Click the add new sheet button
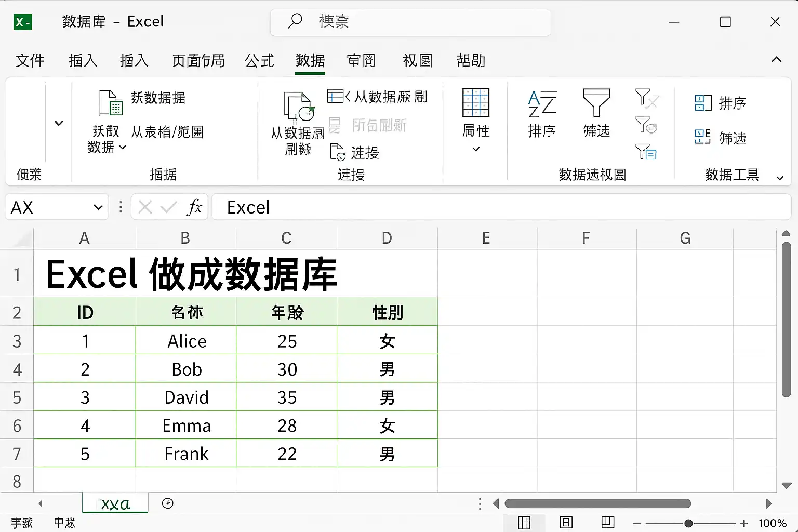The image size is (798, 532). coord(167,503)
